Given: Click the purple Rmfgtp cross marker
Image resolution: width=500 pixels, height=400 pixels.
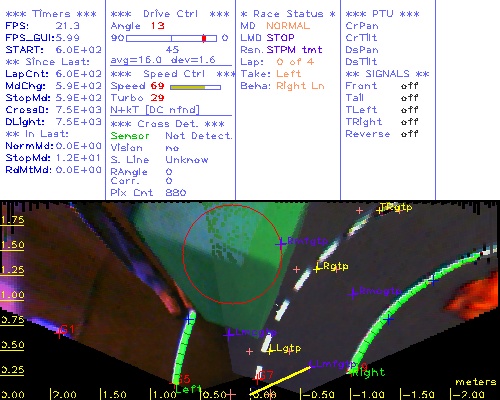Looking at the screenshot, I should [281, 244].
